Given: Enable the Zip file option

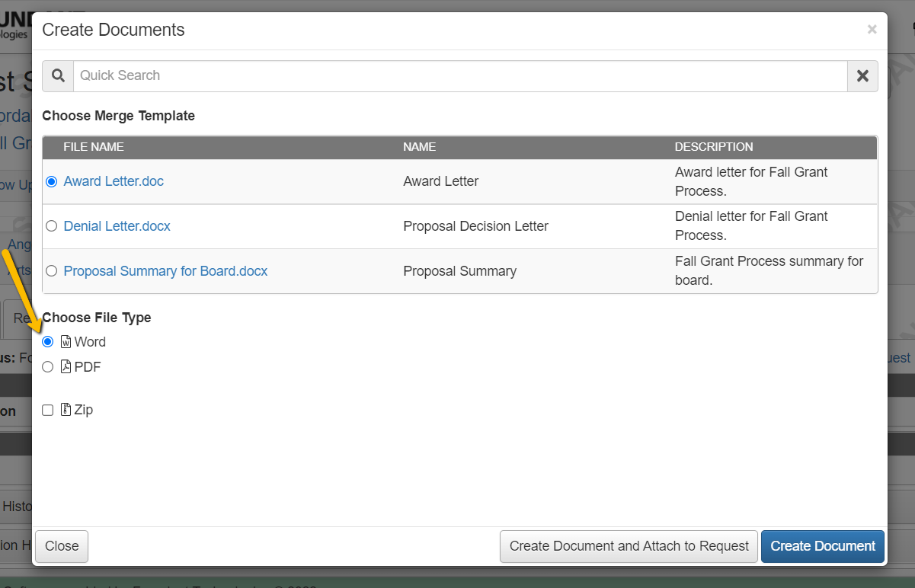Looking at the screenshot, I should coord(47,410).
